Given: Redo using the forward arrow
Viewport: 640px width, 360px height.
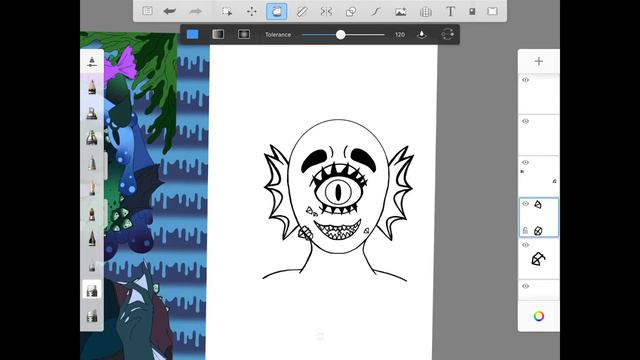Looking at the screenshot, I should click(x=196, y=11).
